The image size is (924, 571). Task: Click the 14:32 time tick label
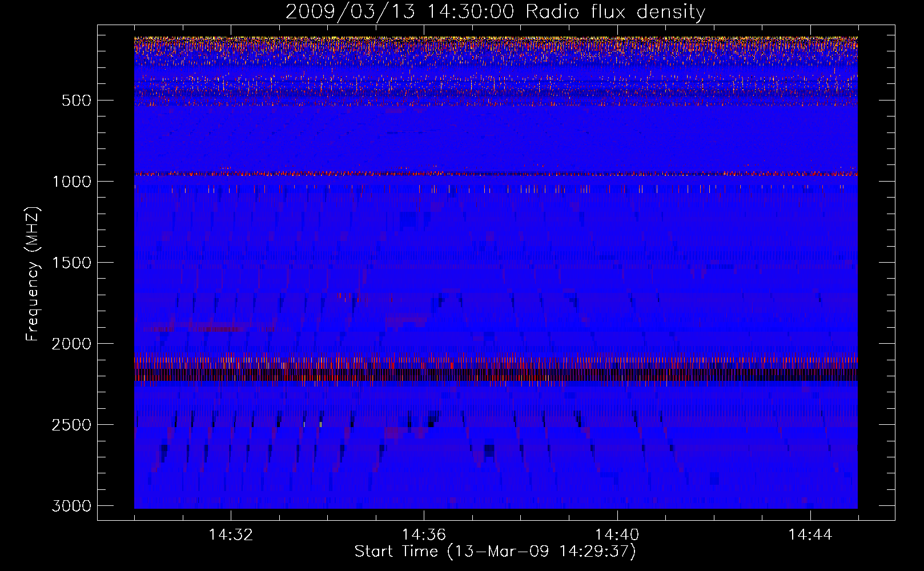pyautogui.click(x=231, y=535)
